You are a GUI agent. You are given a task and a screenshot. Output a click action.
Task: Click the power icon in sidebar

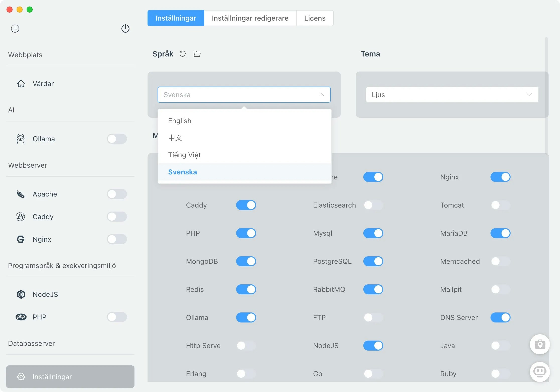tap(125, 29)
